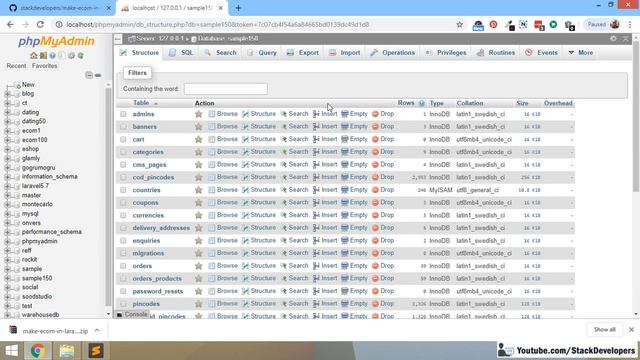Open the More tab dropdown
640x360 pixels.
click(580, 53)
